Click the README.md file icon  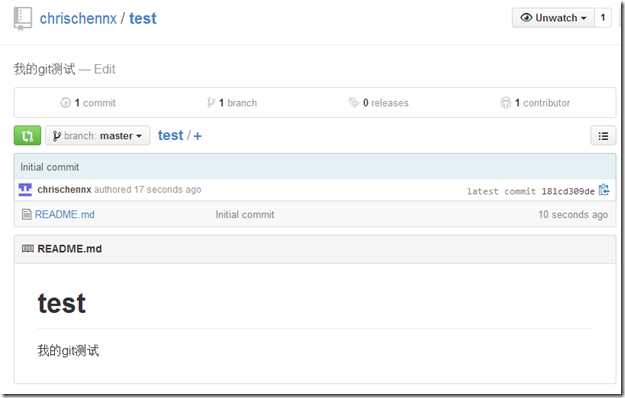[x=26, y=215]
